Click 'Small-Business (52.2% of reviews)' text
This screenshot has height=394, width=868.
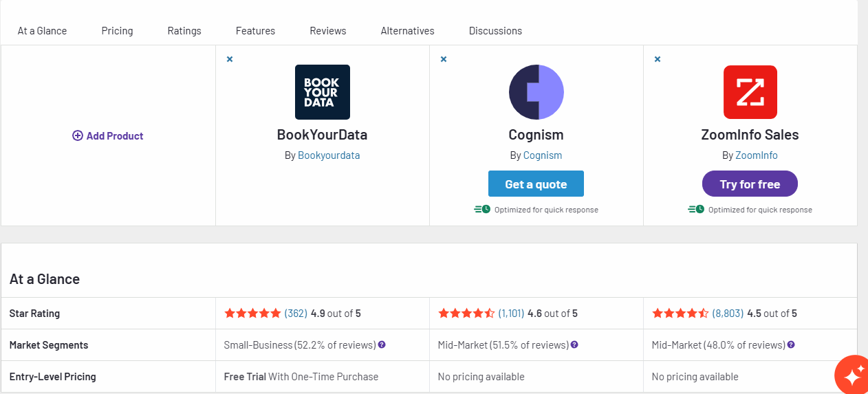[x=300, y=344]
